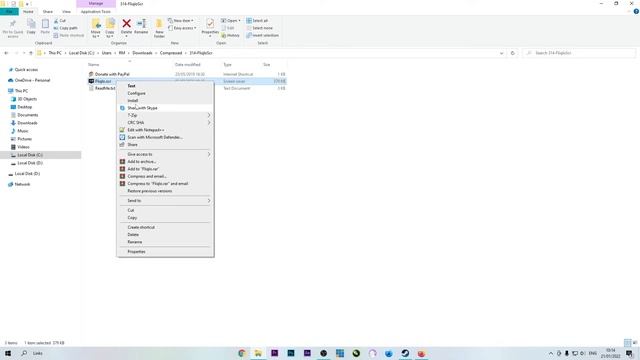The image size is (640, 360).
Task: Click Compressed in the address bar path
Action: click(171, 53)
